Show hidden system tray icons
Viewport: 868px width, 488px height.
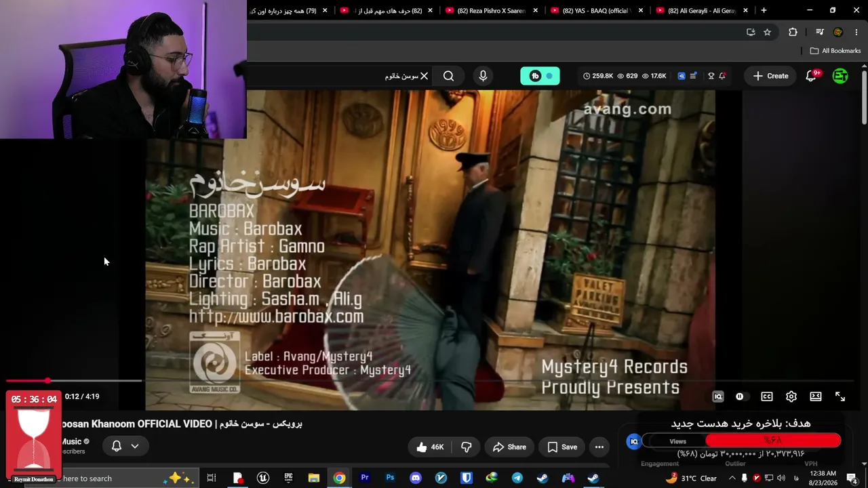pos(732,478)
